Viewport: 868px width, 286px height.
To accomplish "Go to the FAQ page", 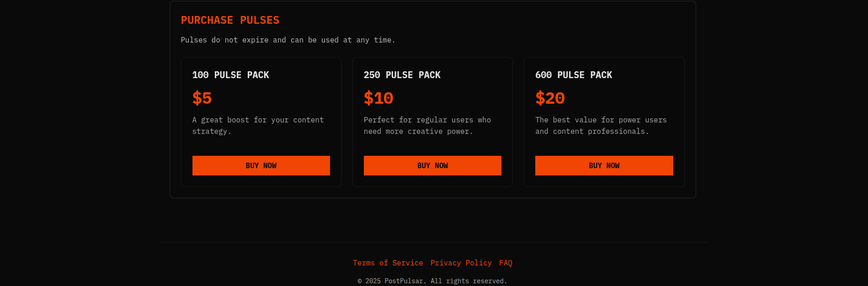I will pos(506,263).
